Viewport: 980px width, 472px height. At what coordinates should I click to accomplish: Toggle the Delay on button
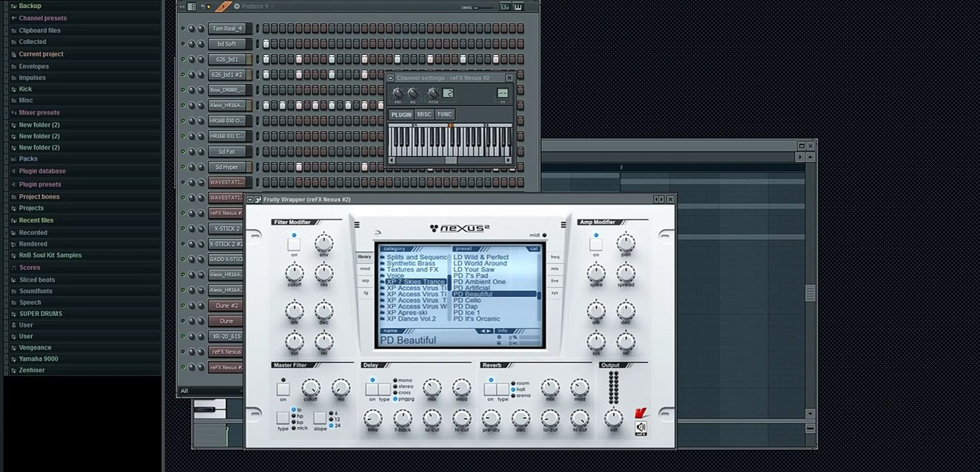point(372,389)
